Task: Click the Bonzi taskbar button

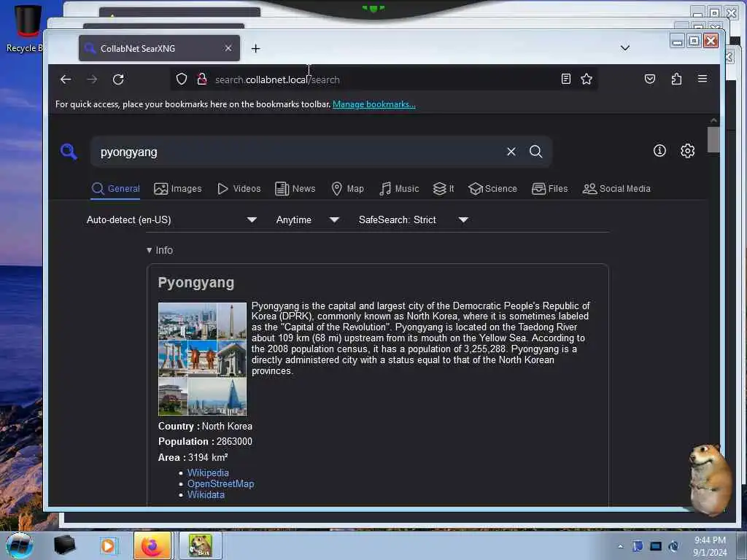Action: pos(200,545)
